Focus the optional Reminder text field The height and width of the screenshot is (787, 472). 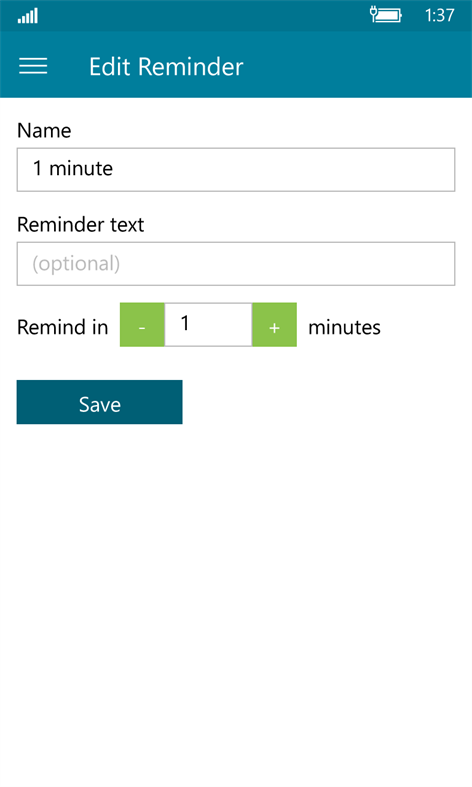(x=236, y=264)
